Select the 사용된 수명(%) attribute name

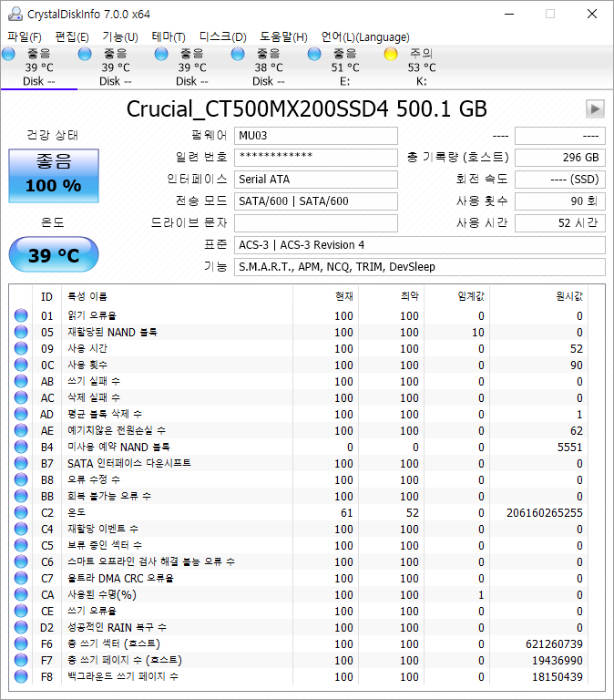102,594
